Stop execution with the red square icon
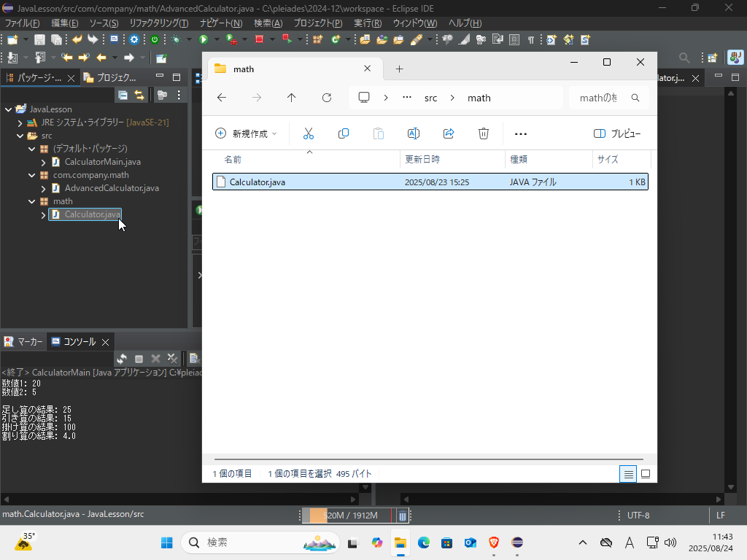Image resolution: width=747 pixels, height=560 pixels. point(259,40)
